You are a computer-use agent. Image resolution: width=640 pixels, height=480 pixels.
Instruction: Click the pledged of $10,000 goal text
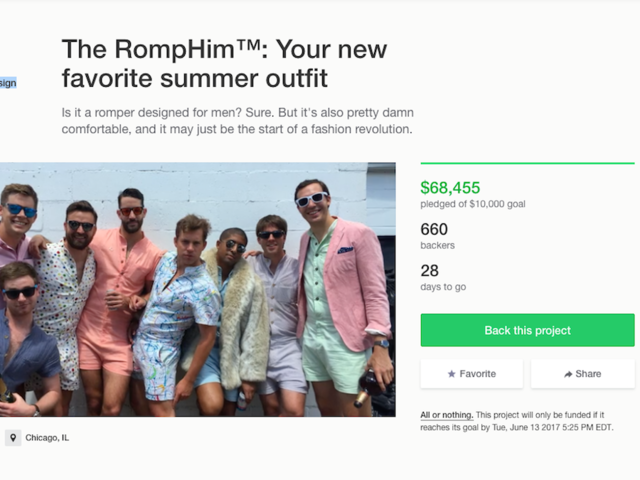point(473,204)
